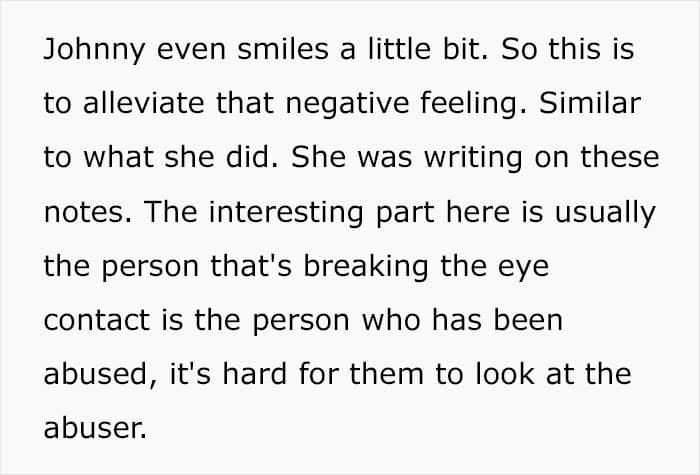The image size is (700, 475).
Task: Click on the word "alleviate"
Action: (x=143, y=103)
